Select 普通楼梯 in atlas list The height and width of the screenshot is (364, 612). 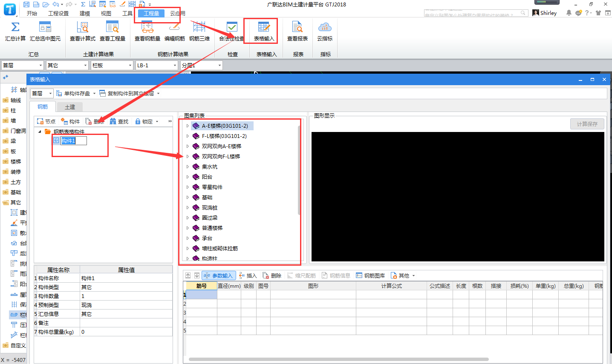[x=212, y=228]
